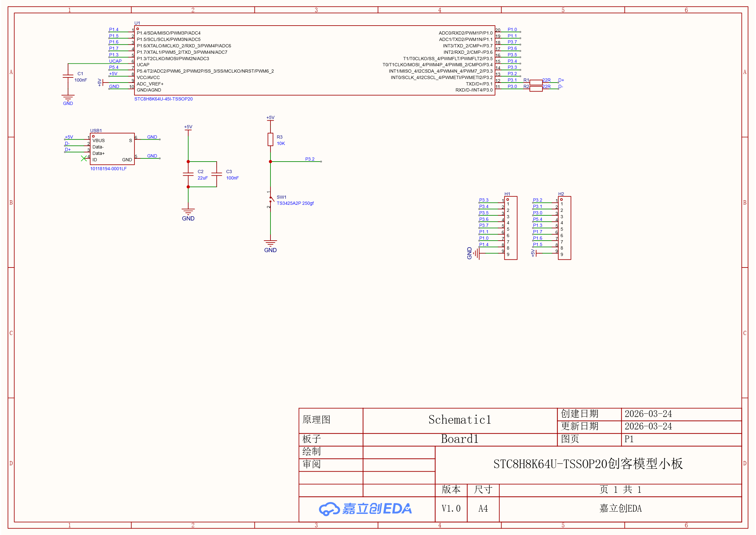The image size is (756, 535).
Task: Click the red junction dot between R3 and SW1
Action: tap(270, 161)
